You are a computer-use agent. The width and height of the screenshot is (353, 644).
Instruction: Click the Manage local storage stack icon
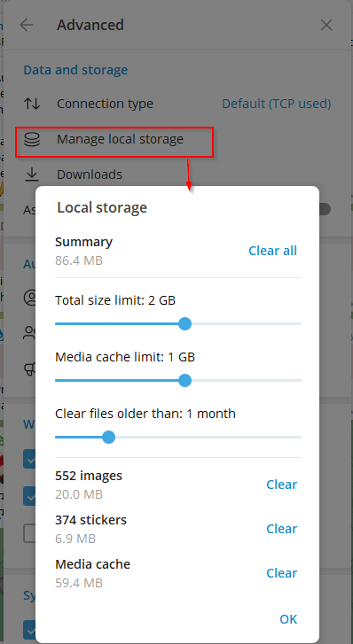click(x=32, y=140)
